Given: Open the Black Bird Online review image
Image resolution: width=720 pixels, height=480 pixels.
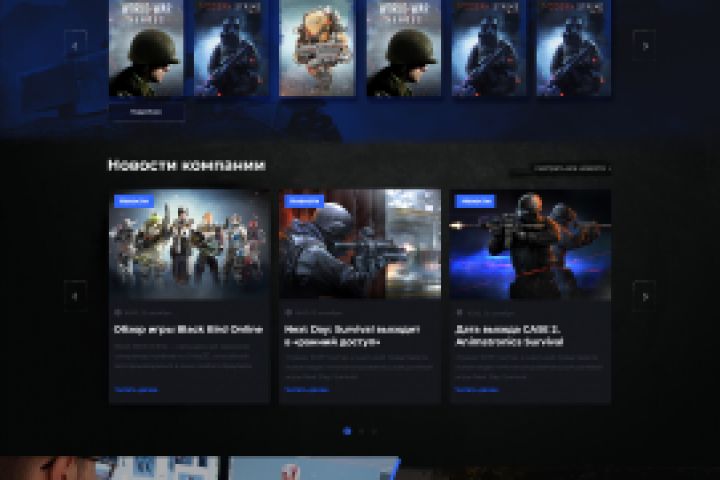Looking at the screenshot, I should point(189,244).
